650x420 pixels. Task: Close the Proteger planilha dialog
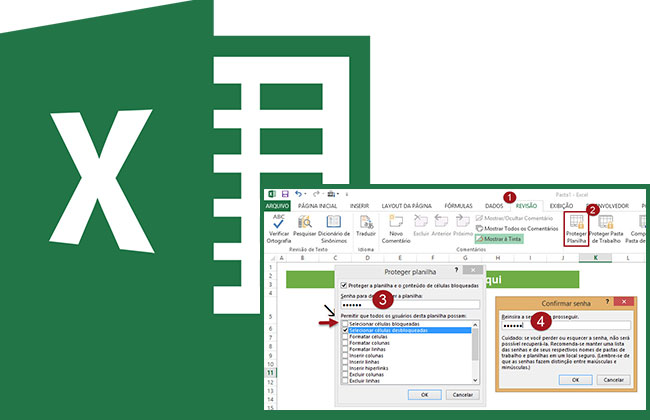473,270
